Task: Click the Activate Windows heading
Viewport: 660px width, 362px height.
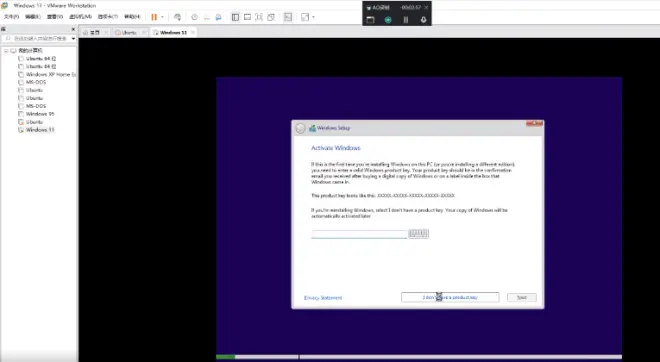Action: (335, 148)
